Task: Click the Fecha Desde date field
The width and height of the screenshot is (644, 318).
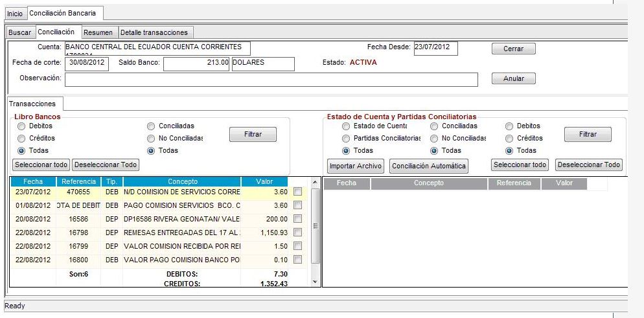Action: tap(436, 49)
